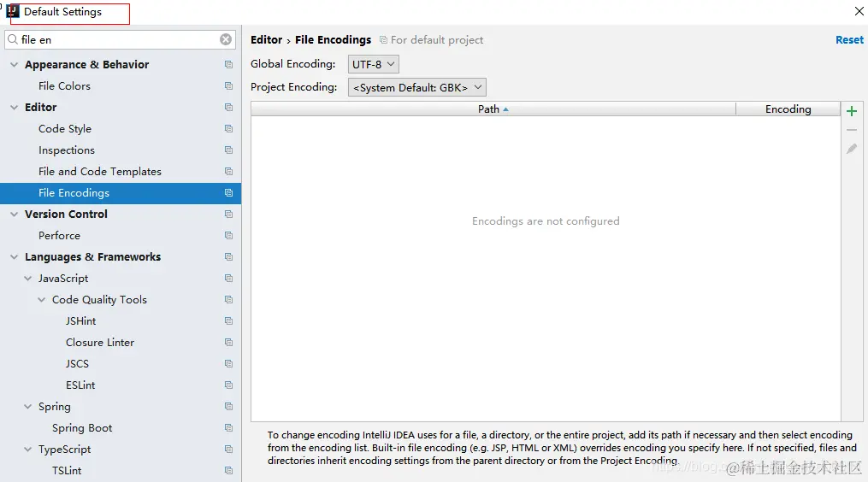Click project icon beside Languages & Frameworks
This screenshot has height=482, width=868.
coord(228,256)
